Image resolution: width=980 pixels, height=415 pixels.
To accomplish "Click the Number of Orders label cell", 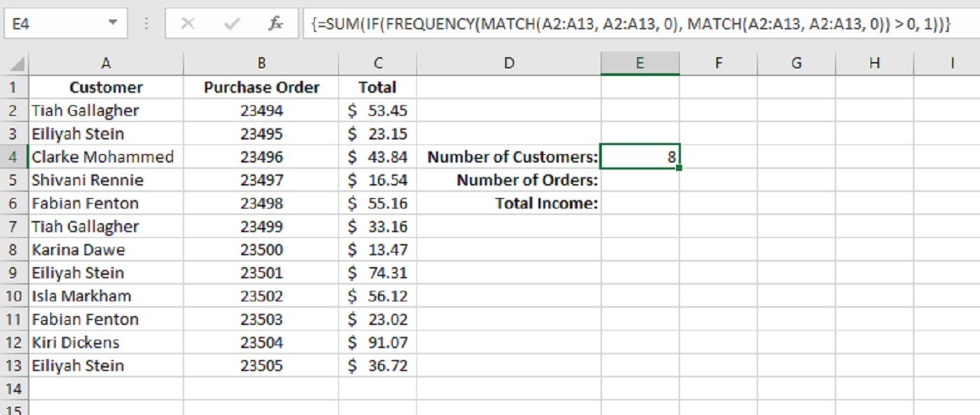I will point(508,180).
